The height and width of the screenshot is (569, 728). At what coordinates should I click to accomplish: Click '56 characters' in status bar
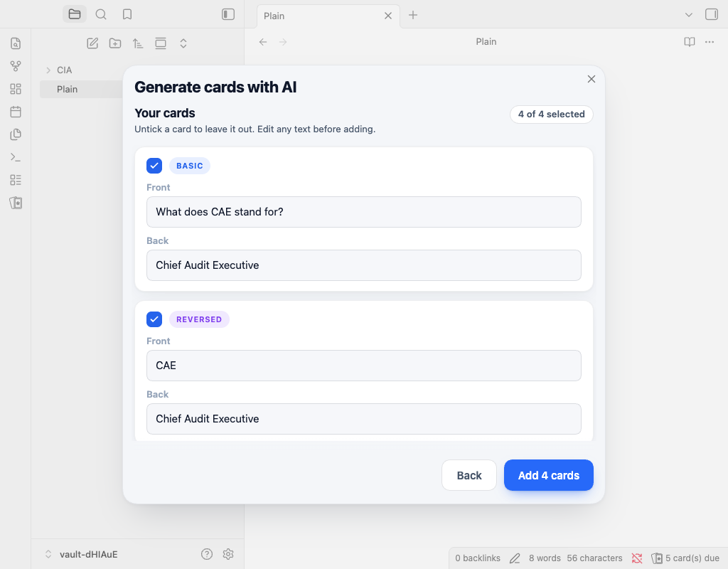tap(594, 558)
